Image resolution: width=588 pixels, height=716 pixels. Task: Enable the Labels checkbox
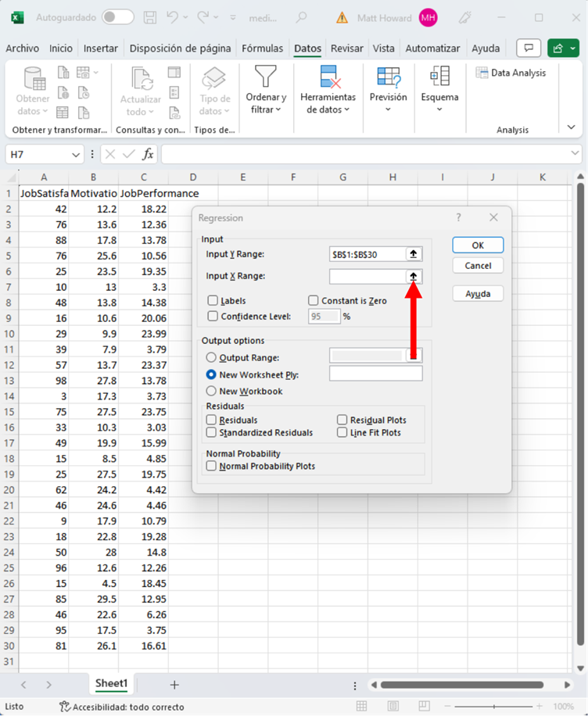point(213,301)
